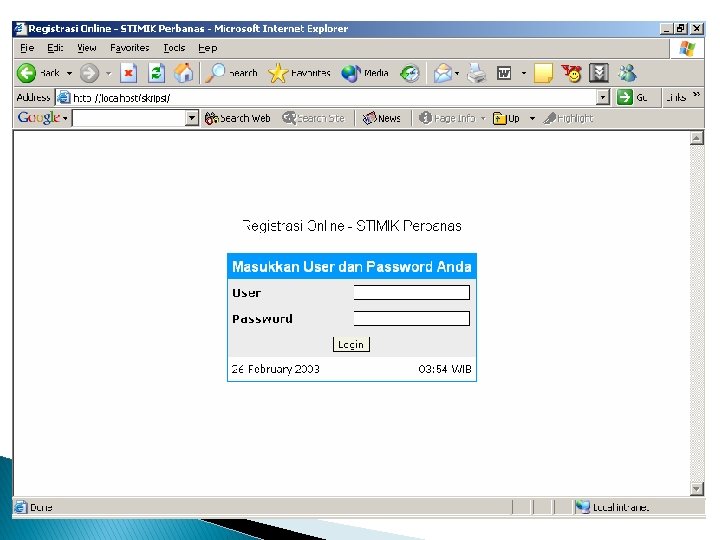720x540 pixels.
Task: Expand the Address bar dropdown
Action: (603, 97)
